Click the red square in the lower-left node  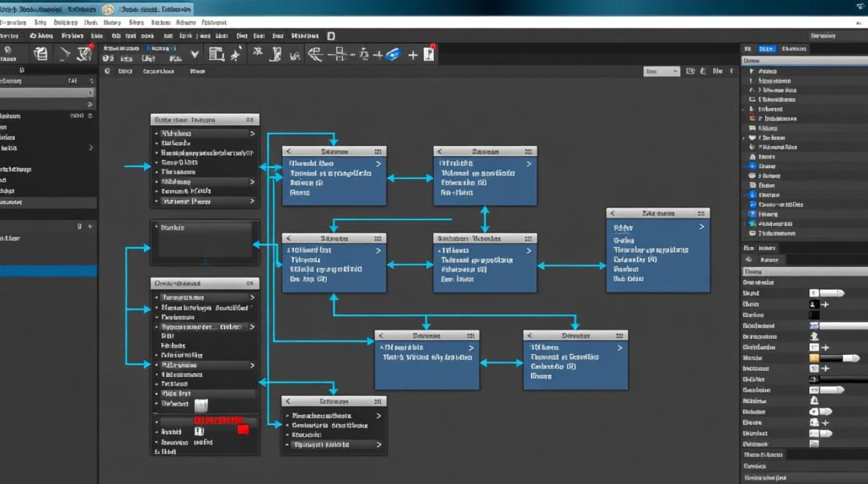(243, 429)
